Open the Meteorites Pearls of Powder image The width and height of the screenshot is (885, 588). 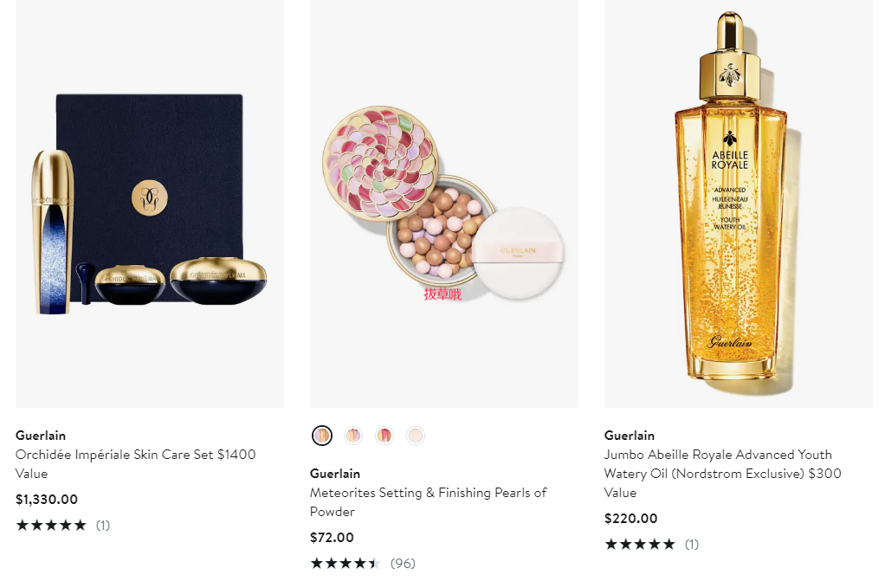coord(443,204)
